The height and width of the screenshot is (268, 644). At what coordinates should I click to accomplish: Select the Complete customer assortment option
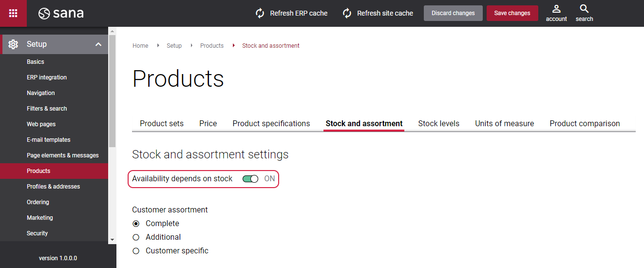[x=136, y=224]
